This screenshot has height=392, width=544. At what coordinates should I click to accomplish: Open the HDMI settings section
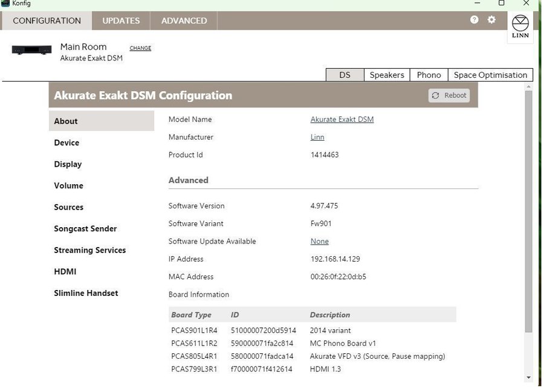[65, 272]
